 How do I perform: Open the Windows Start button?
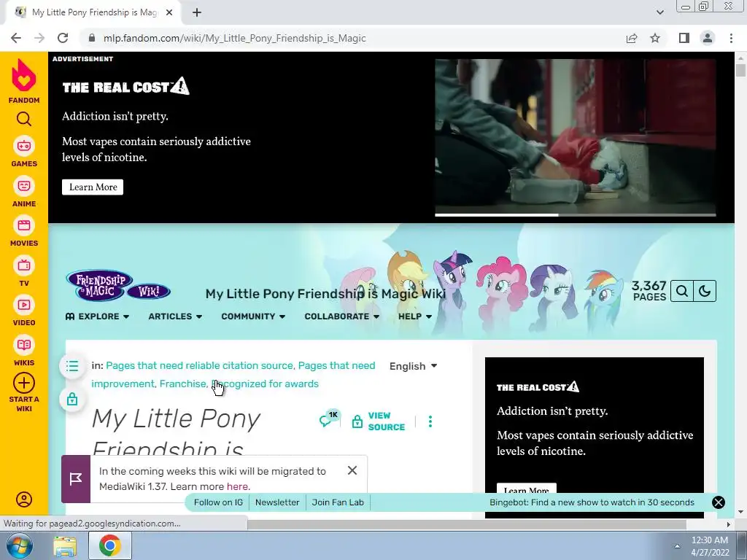(x=19, y=545)
